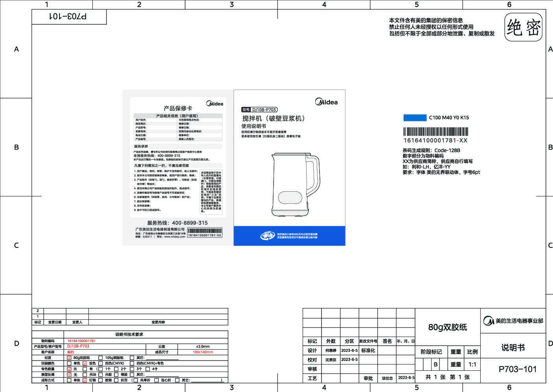Click the 变更日期 column header
This screenshot has width=553, height=392.
[55, 322]
